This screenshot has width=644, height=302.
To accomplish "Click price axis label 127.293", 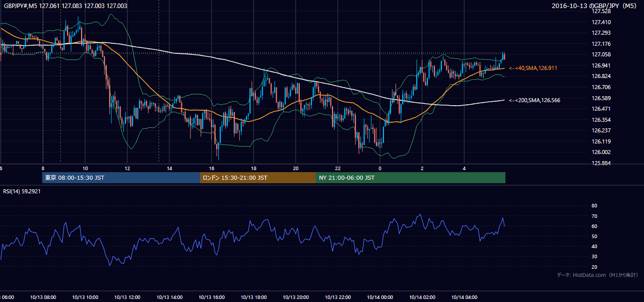I will [x=601, y=33].
